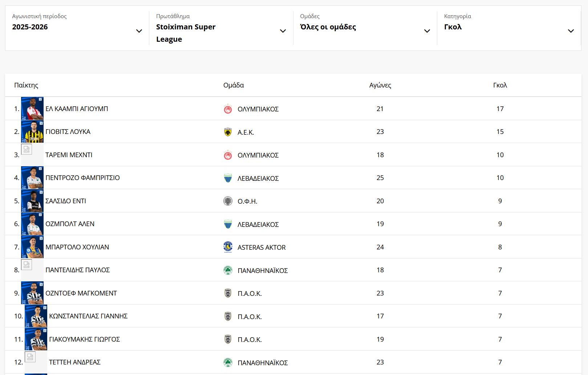
Task: Open ΚΩΝΣΤΑΝΤΕΛΙΑΣ ΓΙΑΝΝΗΣ player link
Action: [88, 316]
